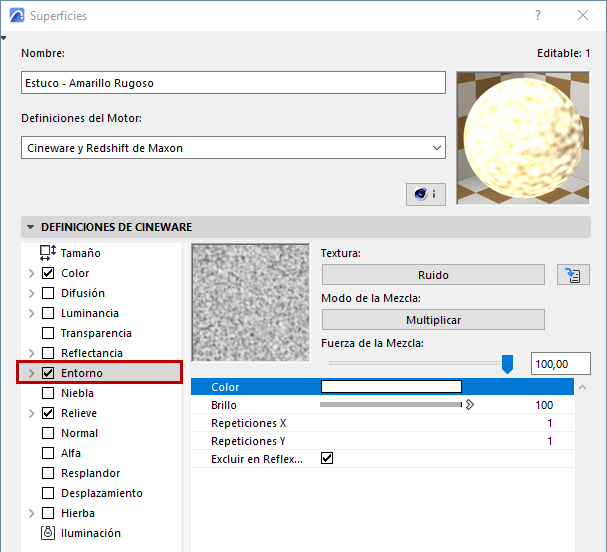Click the 100,00 mix strength field

[x=561, y=363]
